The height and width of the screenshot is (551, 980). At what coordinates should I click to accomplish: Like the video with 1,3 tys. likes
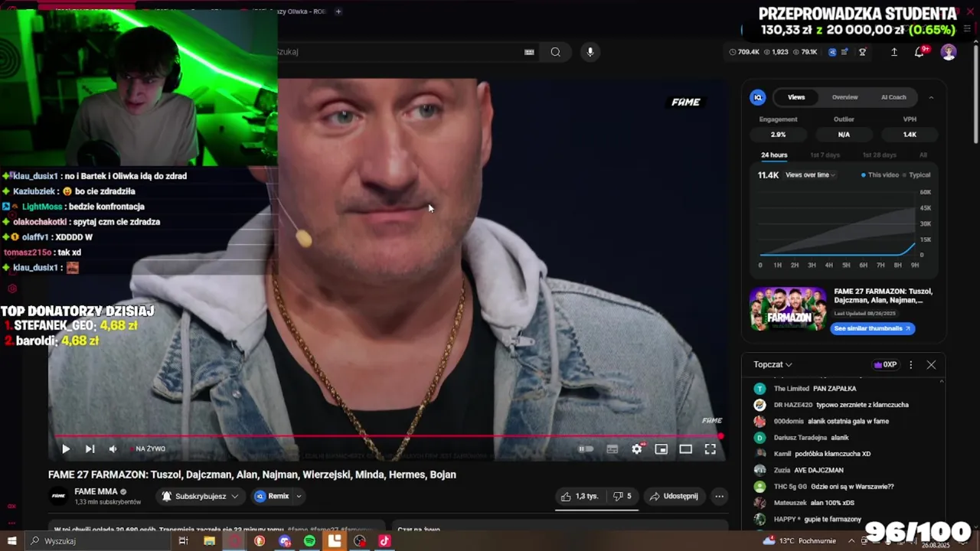point(580,496)
